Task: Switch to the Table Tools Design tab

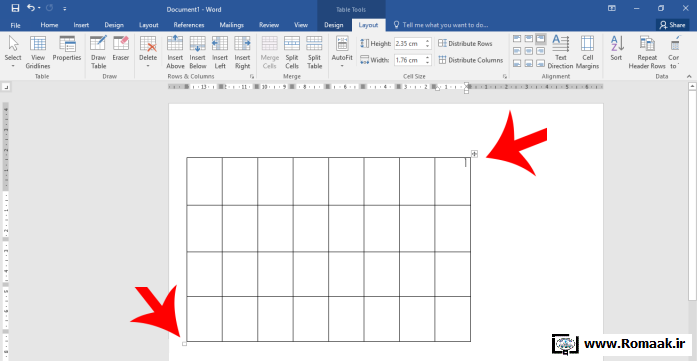Action: click(x=334, y=25)
